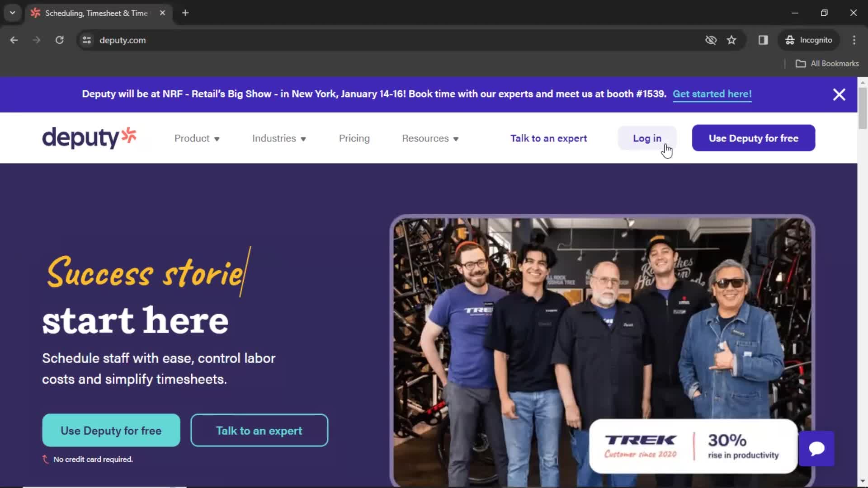Expand the Product dropdown menu
Screen dimensions: 868x488
pyautogui.click(x=196, y=138)
